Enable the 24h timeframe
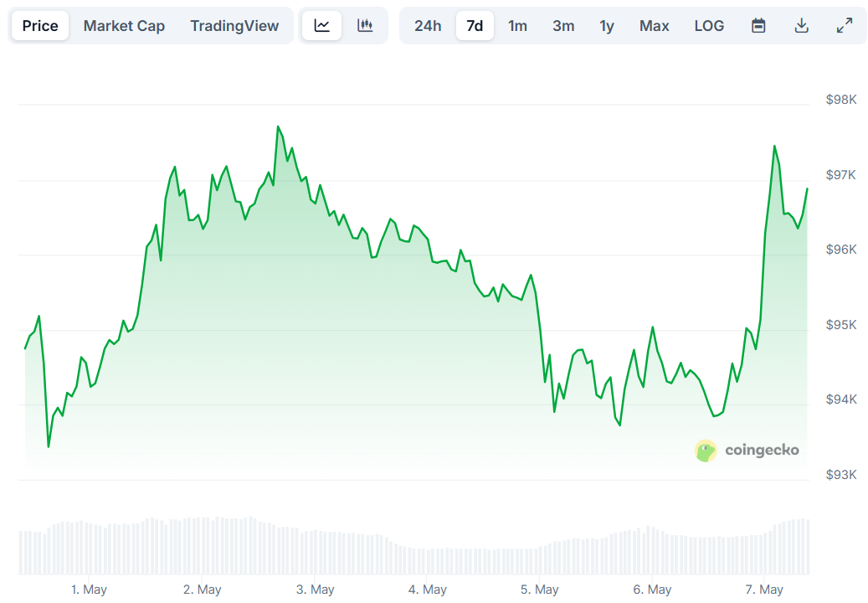The image size is (868, 603). click(x=428, y=25)
